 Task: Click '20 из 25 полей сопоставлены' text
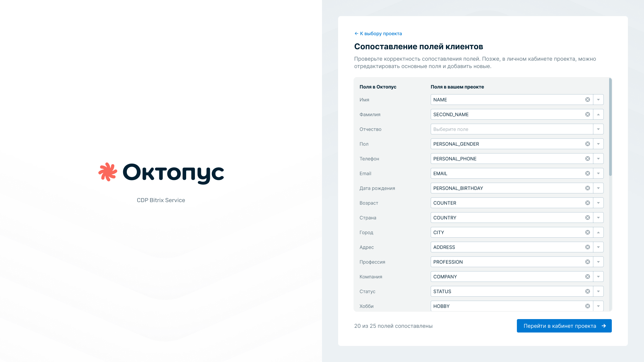[x=393, y=326]
